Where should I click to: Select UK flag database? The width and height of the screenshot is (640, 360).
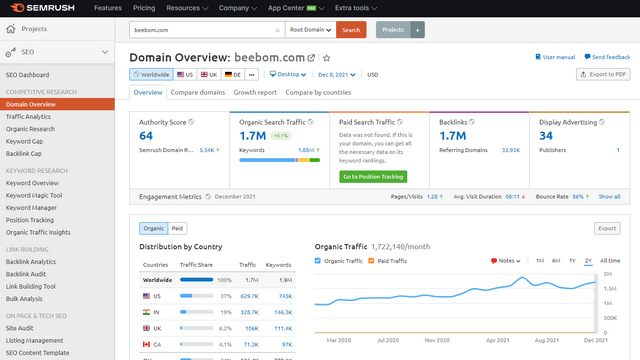(209, 75)
